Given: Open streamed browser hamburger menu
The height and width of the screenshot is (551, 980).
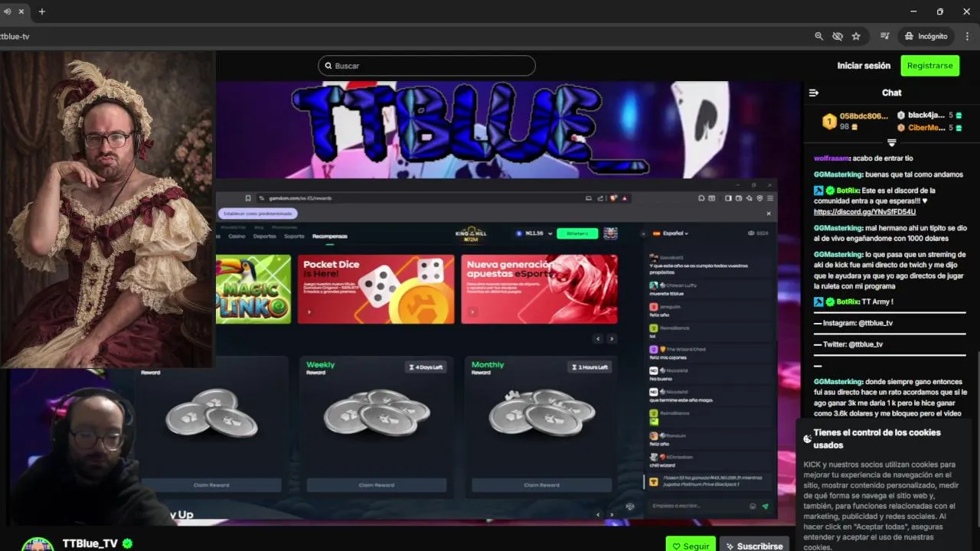Looking at the screenshot, I should point(769,198).
